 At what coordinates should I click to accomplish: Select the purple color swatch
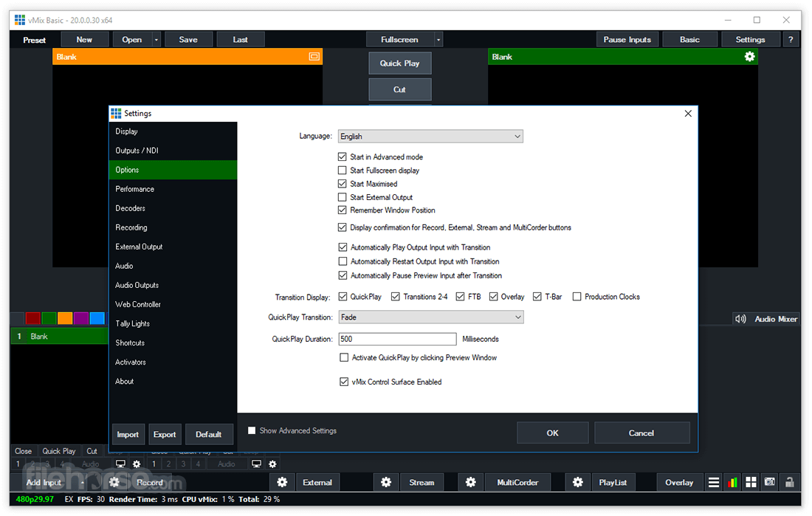[80, 318]
